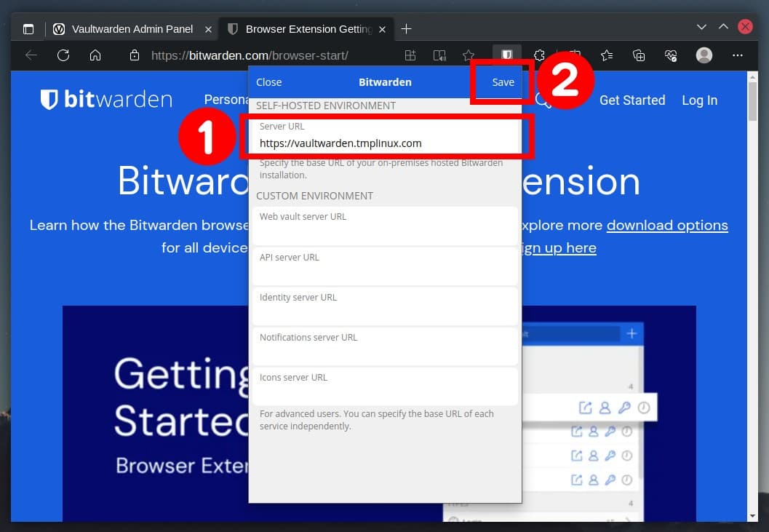The image size is (769, 532).
Task: Add this page to favorites via star icon
Action: tap(468, 55)
